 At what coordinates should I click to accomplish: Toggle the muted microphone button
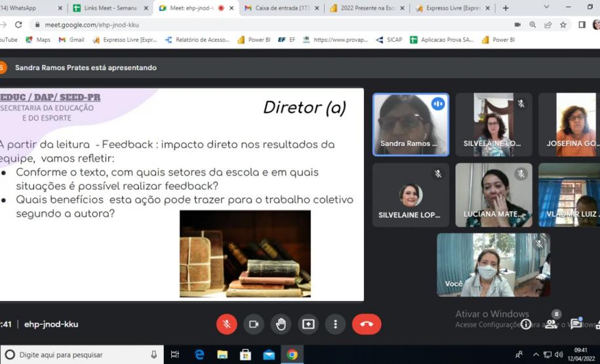[x=226, y=324]
